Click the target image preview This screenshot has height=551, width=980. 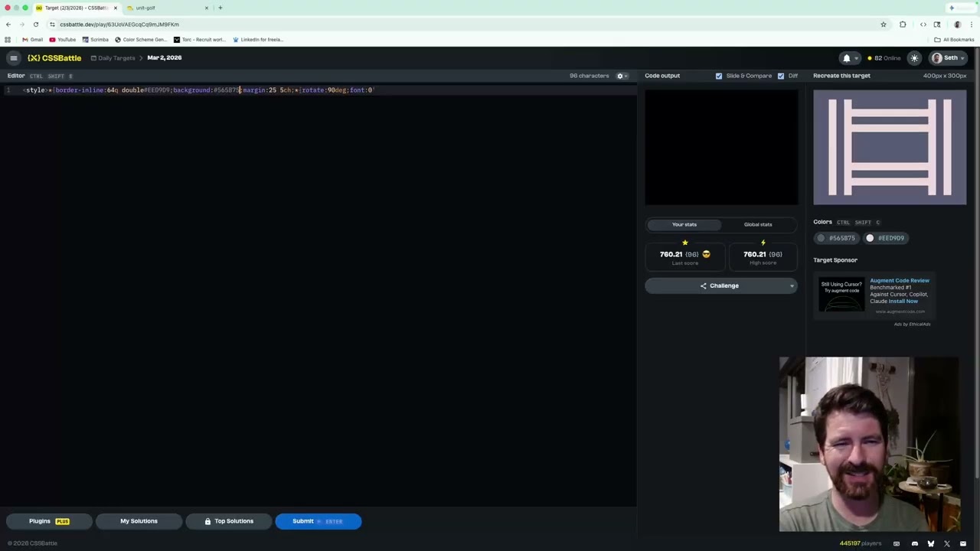point(890,148)
